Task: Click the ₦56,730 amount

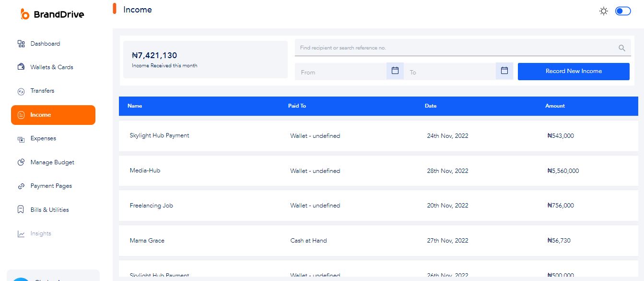Action: coord(559,241)
